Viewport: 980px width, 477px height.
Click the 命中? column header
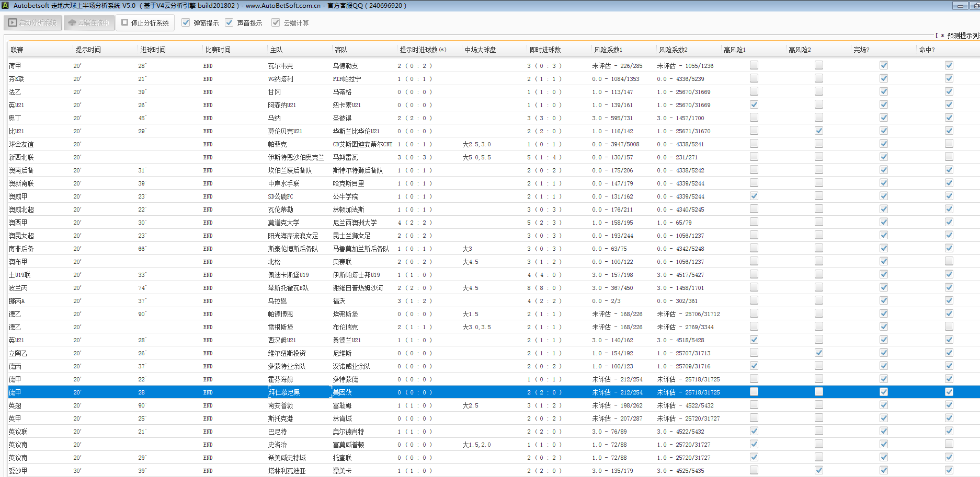click(x=927, y=50)
